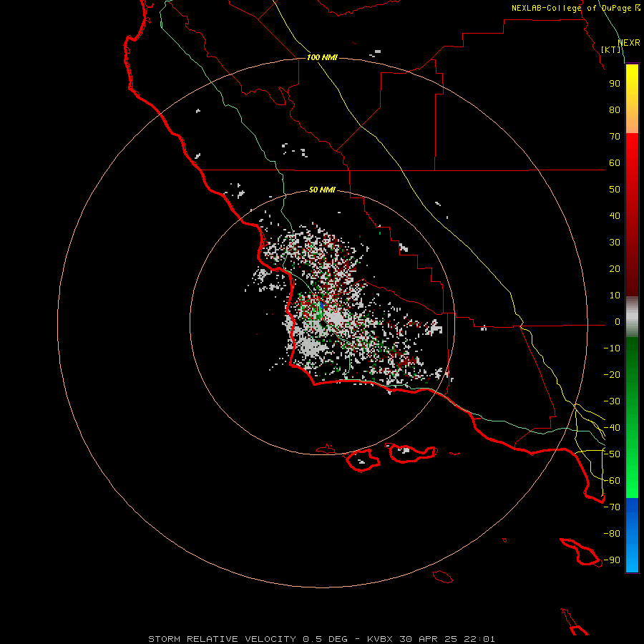Click the -50 value on the velocity scale
644x644 pixels.
[612, 454]
